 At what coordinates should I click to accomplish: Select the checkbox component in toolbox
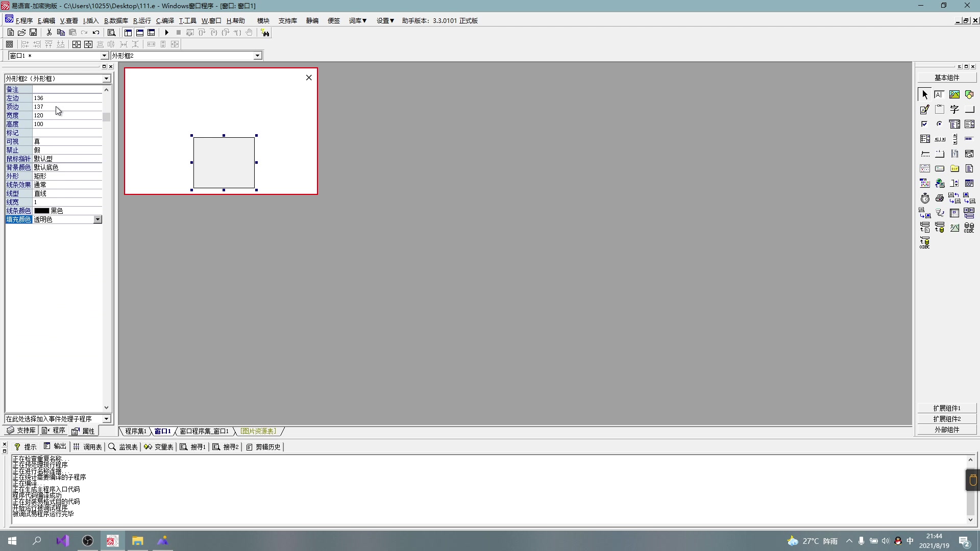tap(924, 124)
